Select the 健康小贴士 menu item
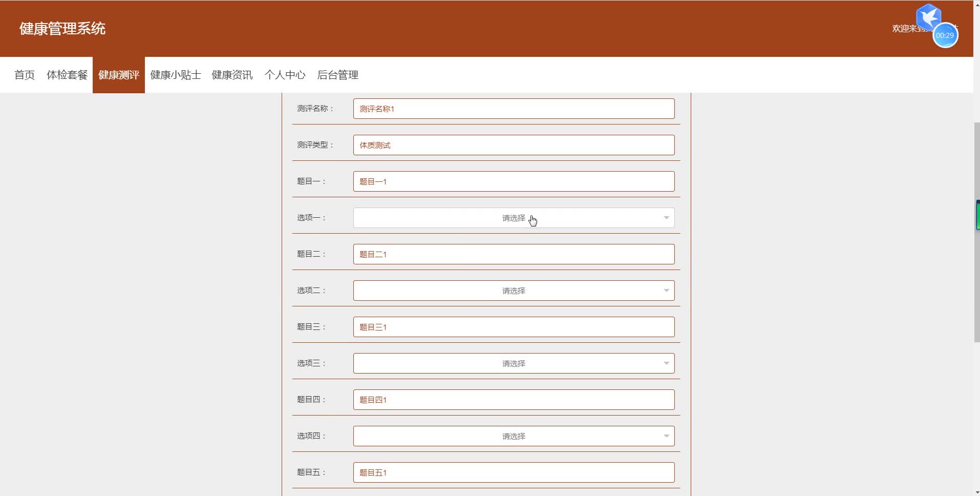Image resolution: width=980 pixels, height=496 pixels. 175,75
